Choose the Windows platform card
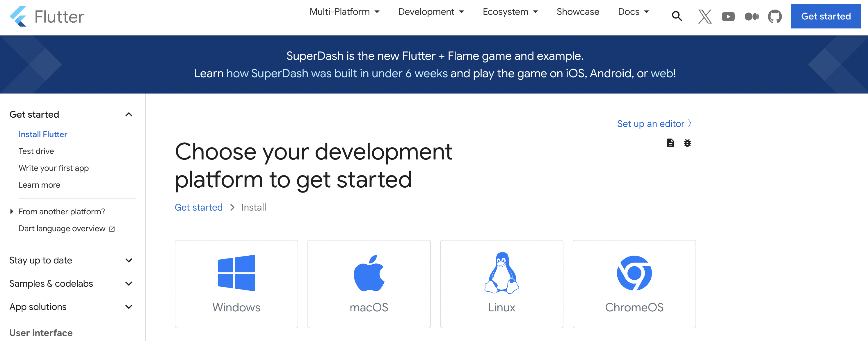The image size is (868, 341). tap(236, 284)
